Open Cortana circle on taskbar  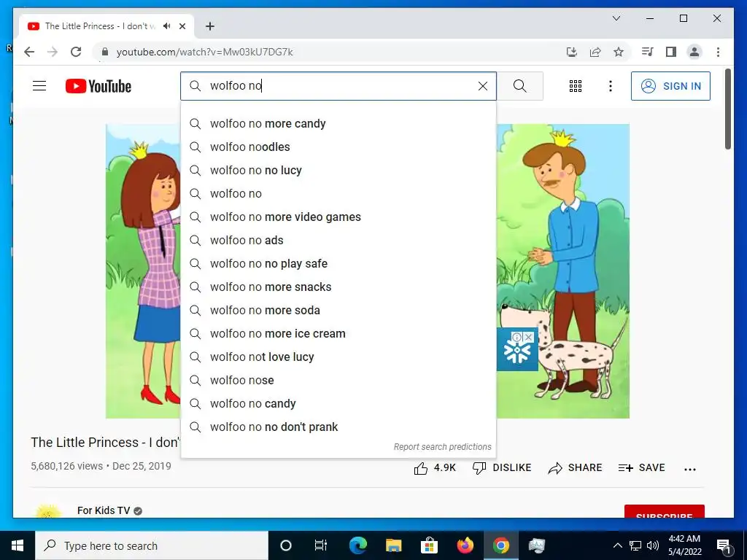coord(286,545)
